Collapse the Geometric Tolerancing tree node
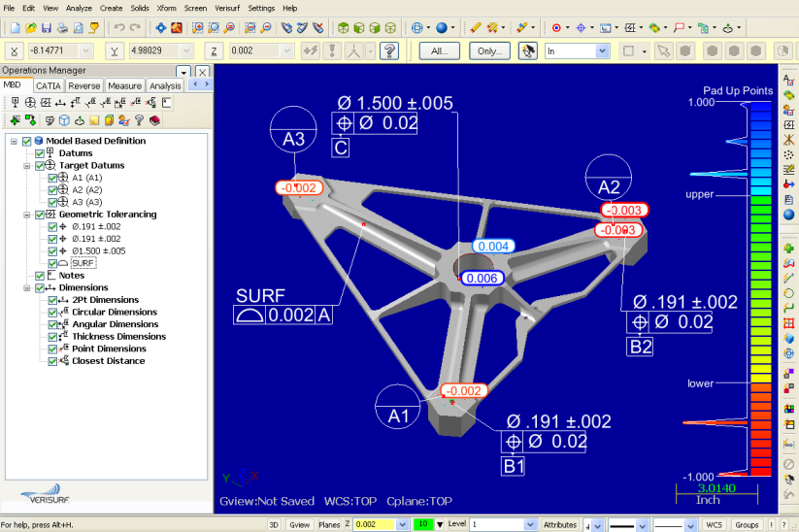This screenshot has width=799, height=532. point(26,215)
